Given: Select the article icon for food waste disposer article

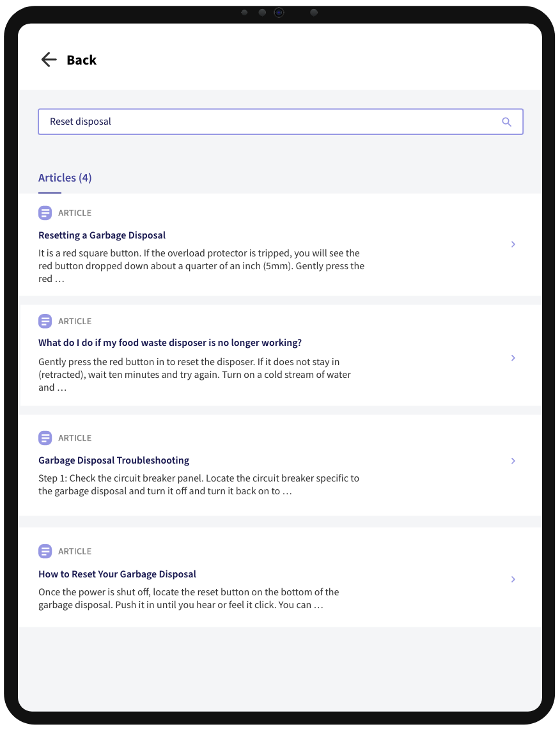Looking at the screenshot, I should tap(45, 321).
